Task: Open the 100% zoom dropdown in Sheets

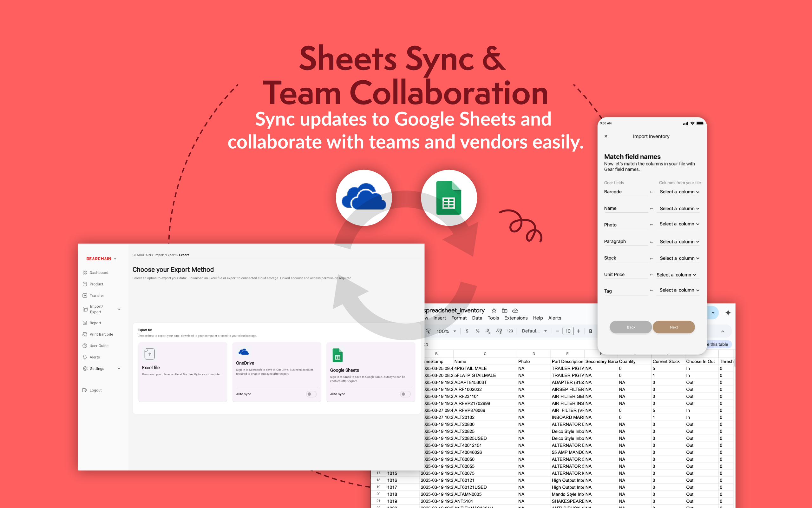Action: [x=446, y=331]
